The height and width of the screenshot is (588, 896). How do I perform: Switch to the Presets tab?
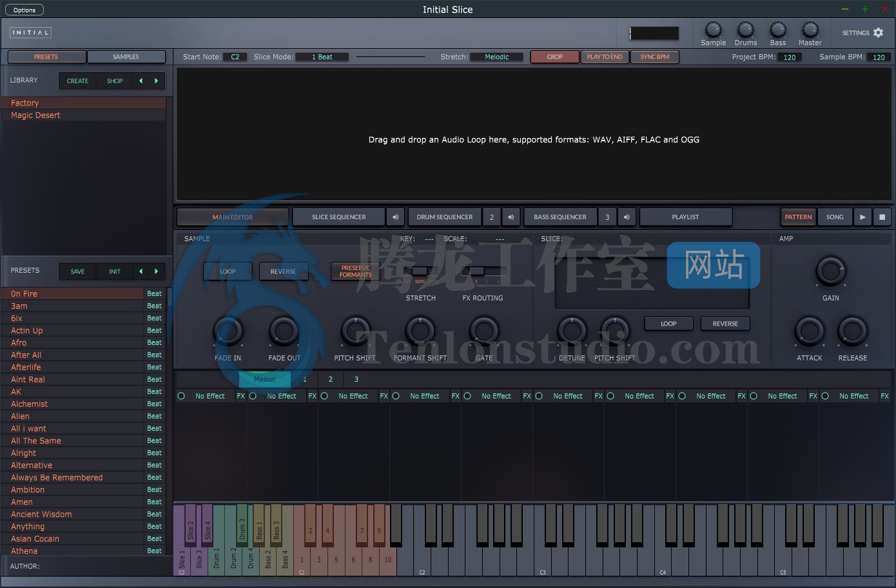[46, 57]
